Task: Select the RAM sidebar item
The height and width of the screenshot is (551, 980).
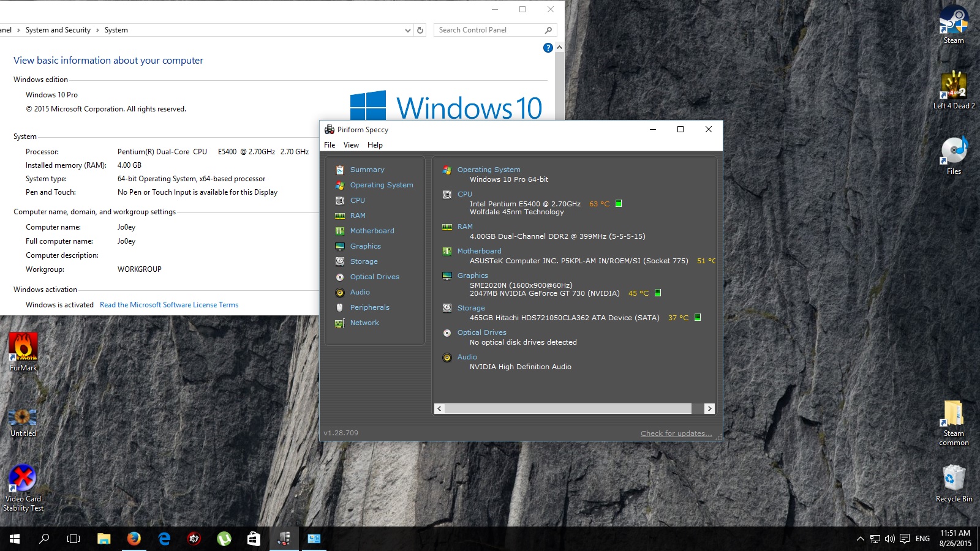Action: point(358,216)
